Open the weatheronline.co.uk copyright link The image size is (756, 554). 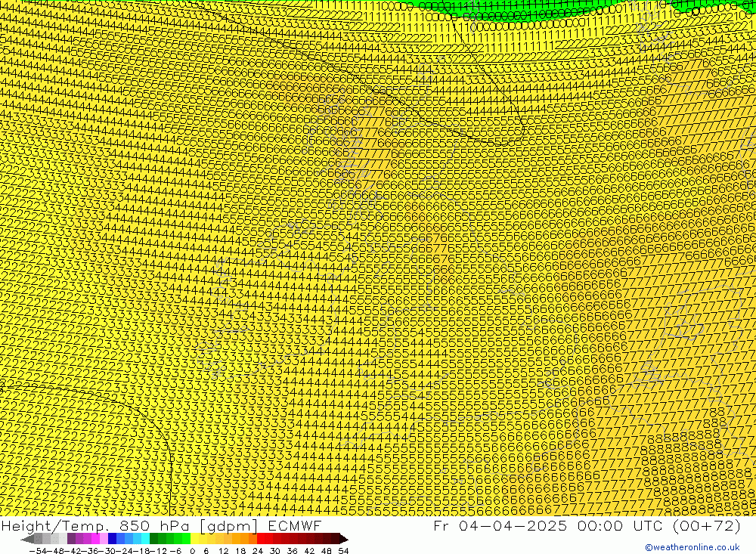(x=692, y=547)
